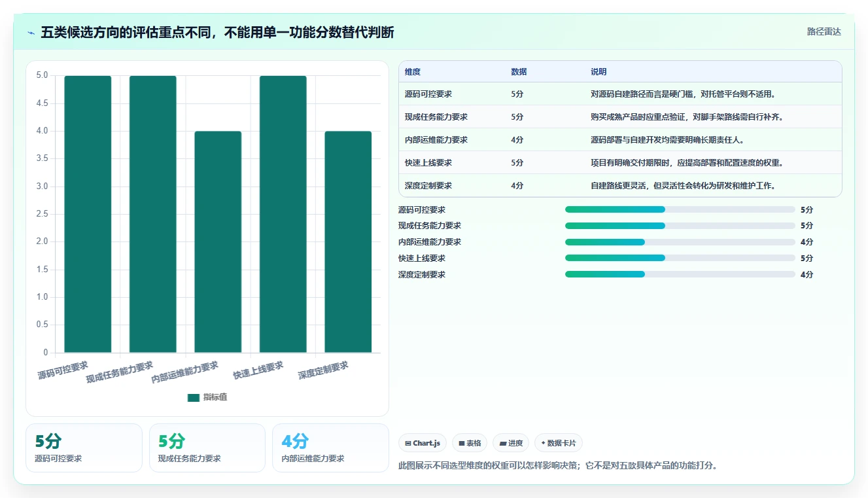Select the 进度 tag chip

pyautogui.click(x=511, y=443)
